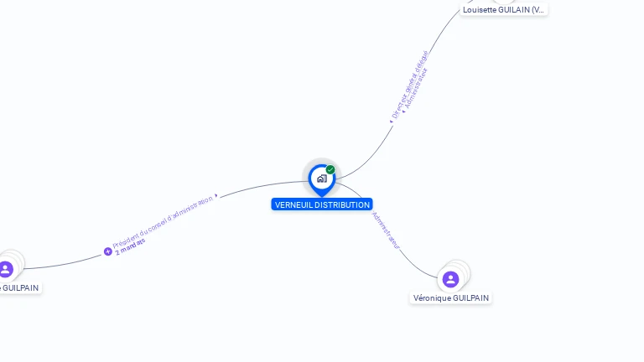Click the 2 mandats text
Screen dimensions: 644x362
click(130, 247)
